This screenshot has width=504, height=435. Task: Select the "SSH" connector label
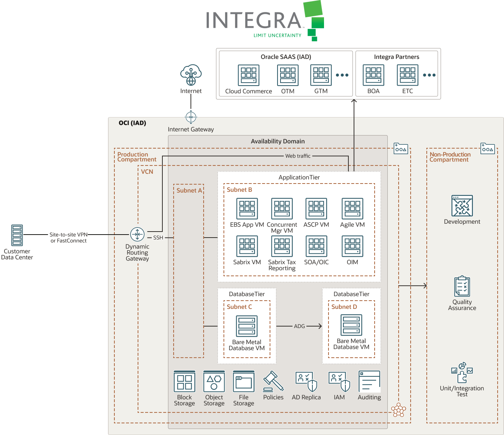[x=158, y=238]
